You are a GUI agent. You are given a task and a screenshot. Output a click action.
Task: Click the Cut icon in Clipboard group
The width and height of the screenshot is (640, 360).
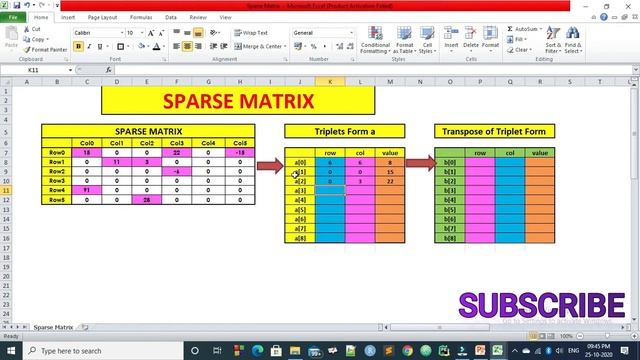pyautogui.click(x=27, y=29)
